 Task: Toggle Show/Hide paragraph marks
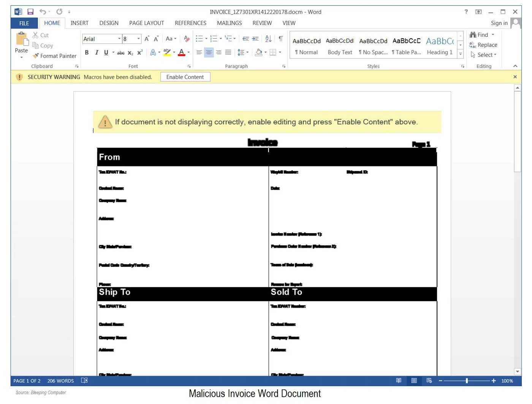click(x=281, y=38)
